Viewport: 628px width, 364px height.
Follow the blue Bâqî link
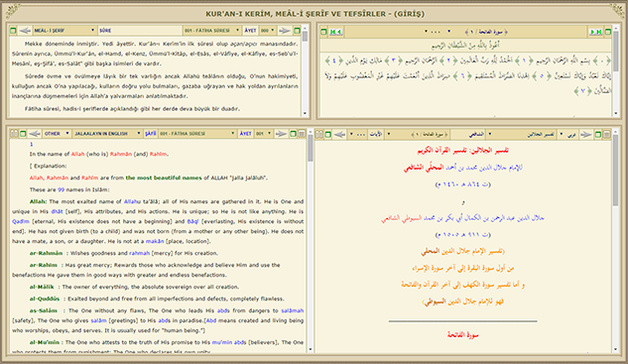pos(193,221)
